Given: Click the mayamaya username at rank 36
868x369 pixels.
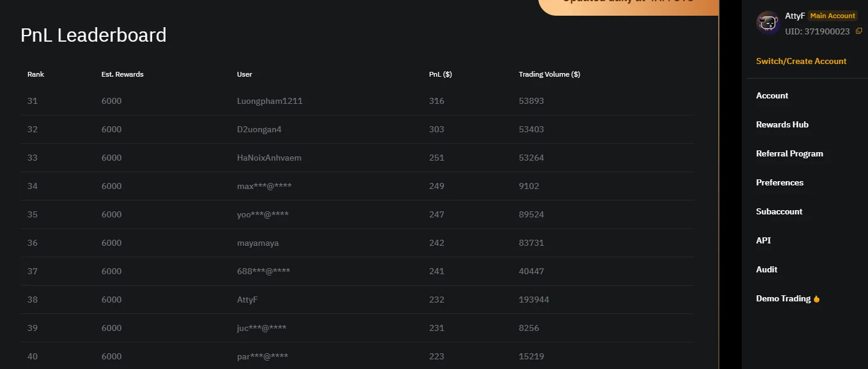Looking at the screenshot, I should 258,243.
